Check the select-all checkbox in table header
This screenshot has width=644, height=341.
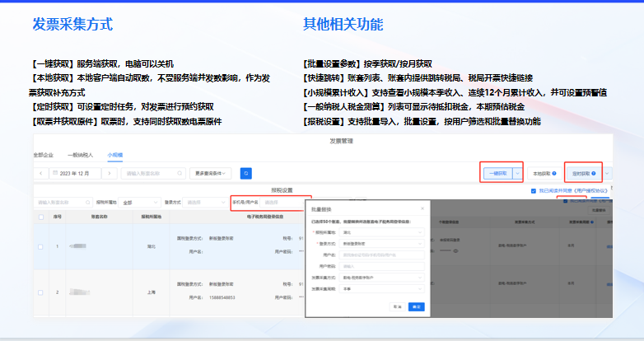[40, 217]
